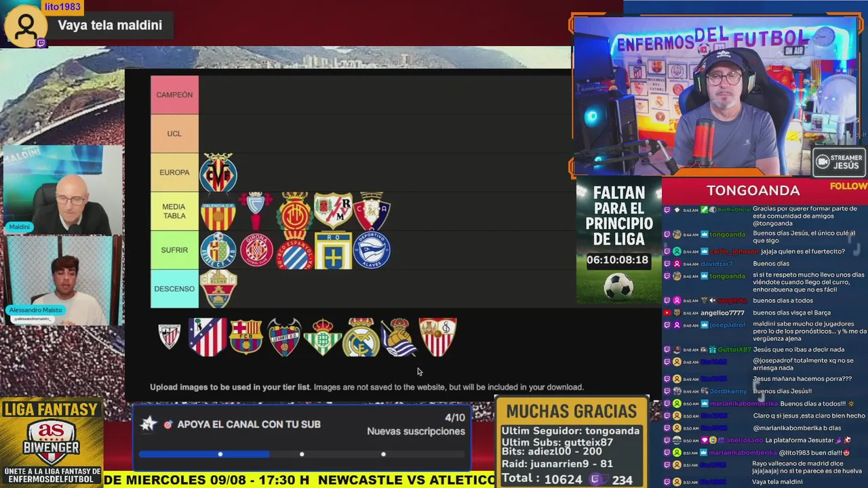
Task: Pick the Real Betis crest
Action: pyautogui.click(x=323, y=337)
